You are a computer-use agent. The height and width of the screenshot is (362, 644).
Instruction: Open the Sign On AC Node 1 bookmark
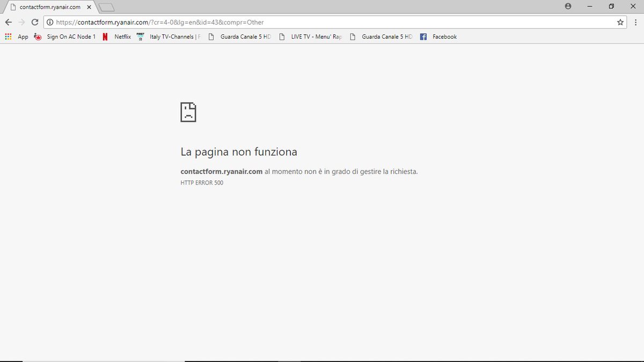click(x=64, y=36)
